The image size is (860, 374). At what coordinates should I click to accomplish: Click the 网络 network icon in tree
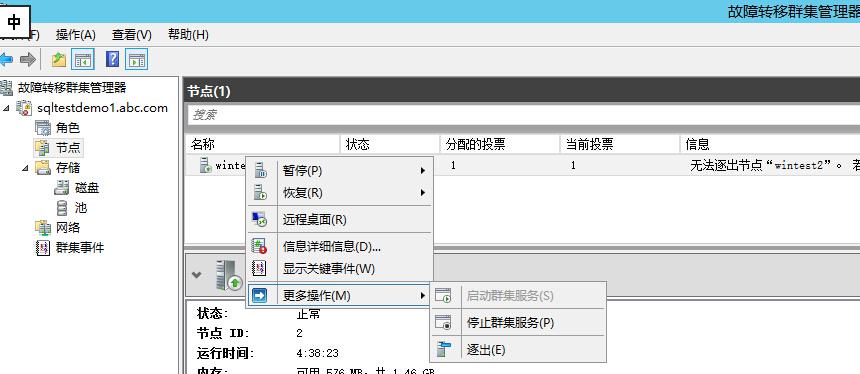coord(43,228)
